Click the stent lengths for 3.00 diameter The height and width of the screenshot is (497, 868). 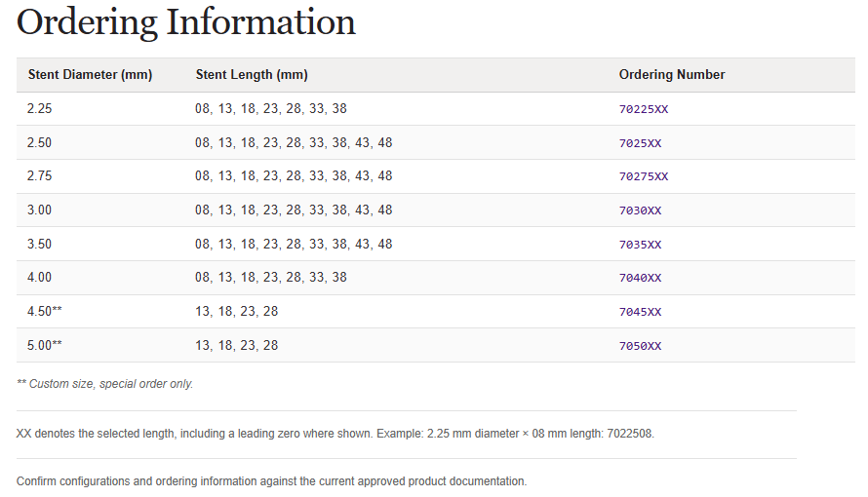coord(294,210)
